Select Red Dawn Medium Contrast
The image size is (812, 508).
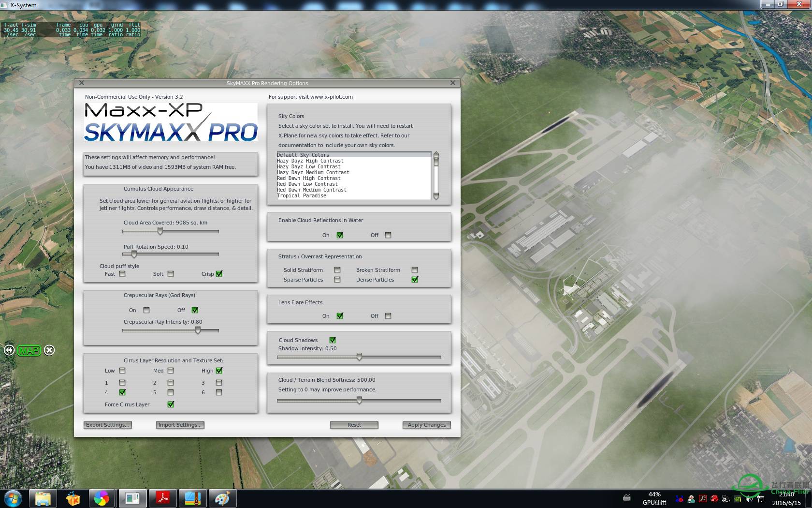(354, 190)
